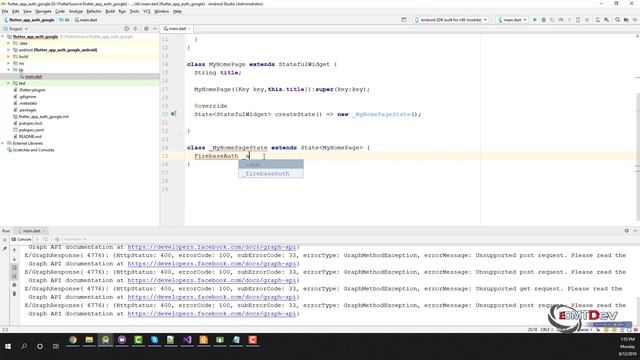
Task: Click the override gutter marker on line 20
Action: (173, 114)
